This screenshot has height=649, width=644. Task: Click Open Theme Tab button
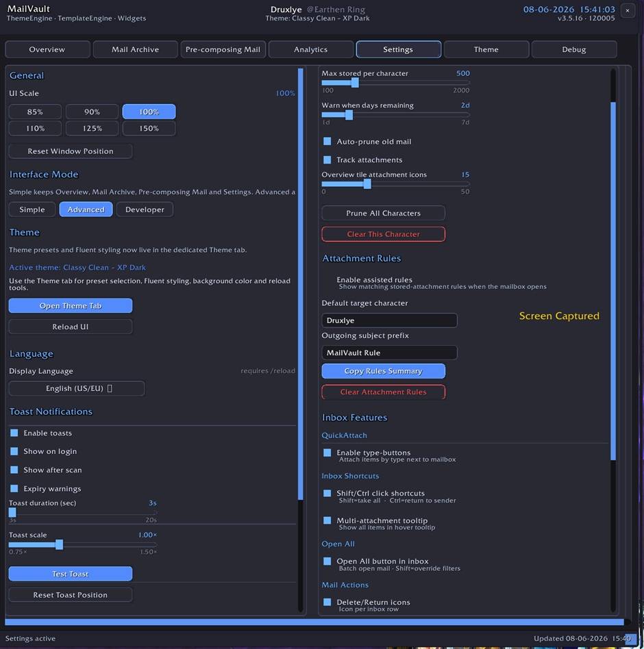71,306
